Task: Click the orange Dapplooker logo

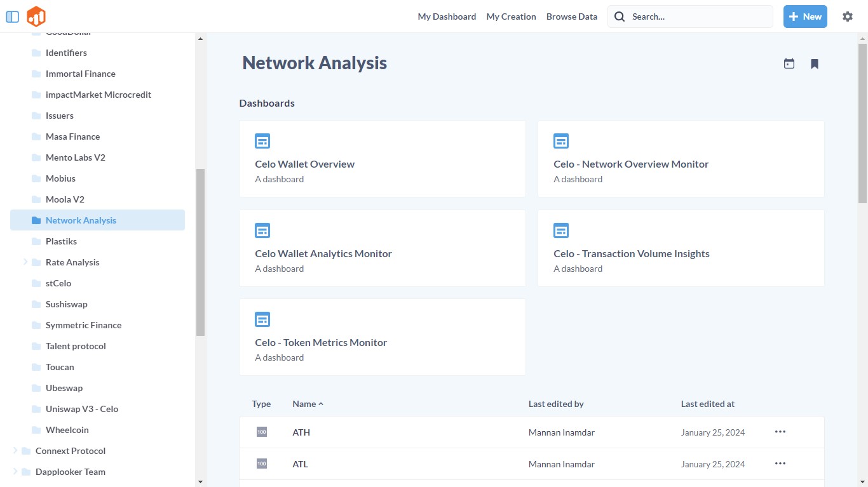Action: click(x=36, y=17)
